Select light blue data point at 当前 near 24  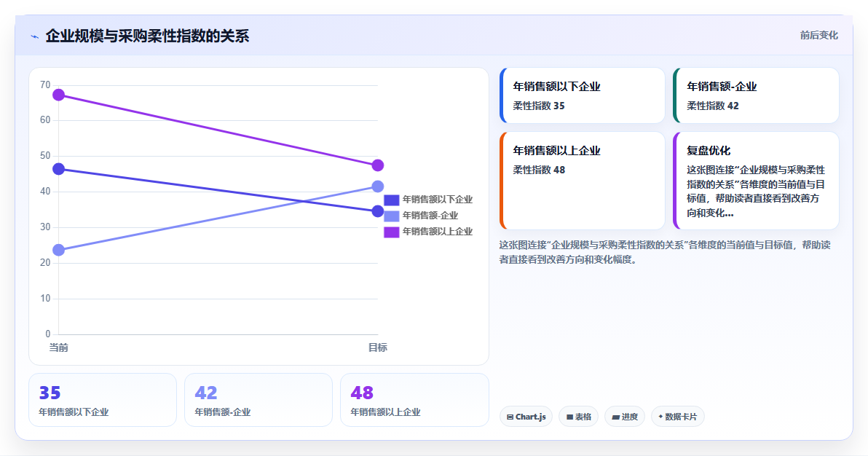[59, 250]
